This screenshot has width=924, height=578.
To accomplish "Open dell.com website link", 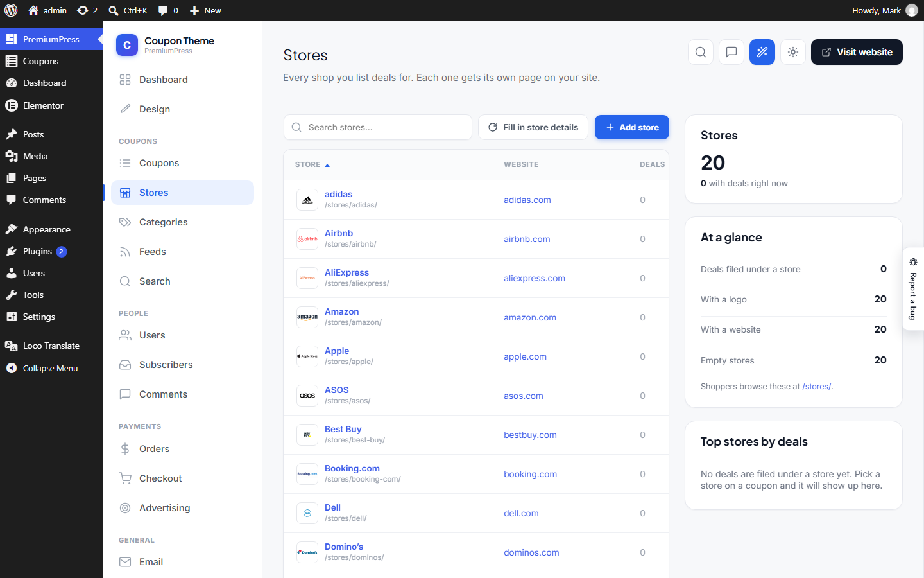I will point(521,513).
